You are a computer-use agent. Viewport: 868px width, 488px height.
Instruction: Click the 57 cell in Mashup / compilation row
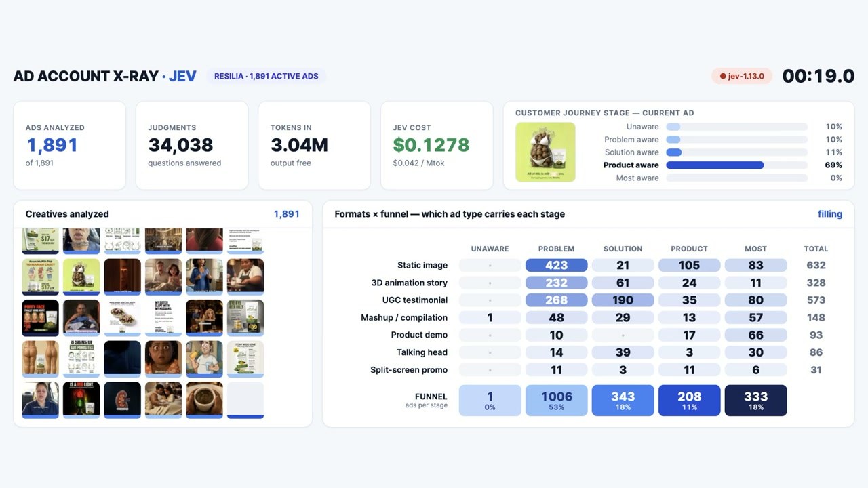(755, 318)
